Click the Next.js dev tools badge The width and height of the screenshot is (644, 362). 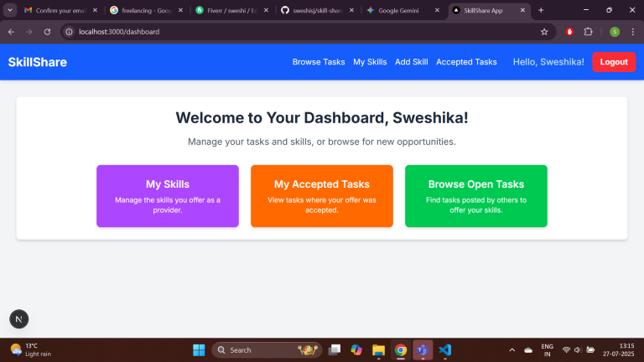19,318
